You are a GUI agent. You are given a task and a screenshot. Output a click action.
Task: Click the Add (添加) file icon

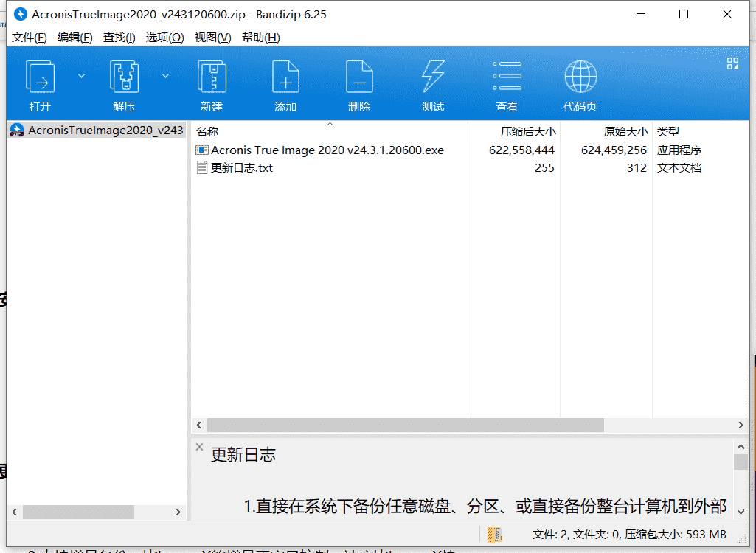click(x=285, y=77)
